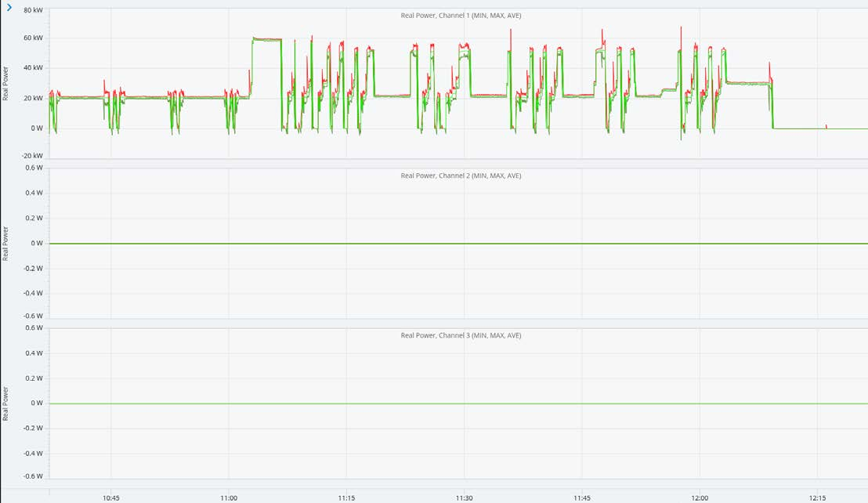Click the flat zero line in Channel 2
Image resolution: width=868 pixels, height=503 pixels.
pyautogui.click(x=392, y=243)
